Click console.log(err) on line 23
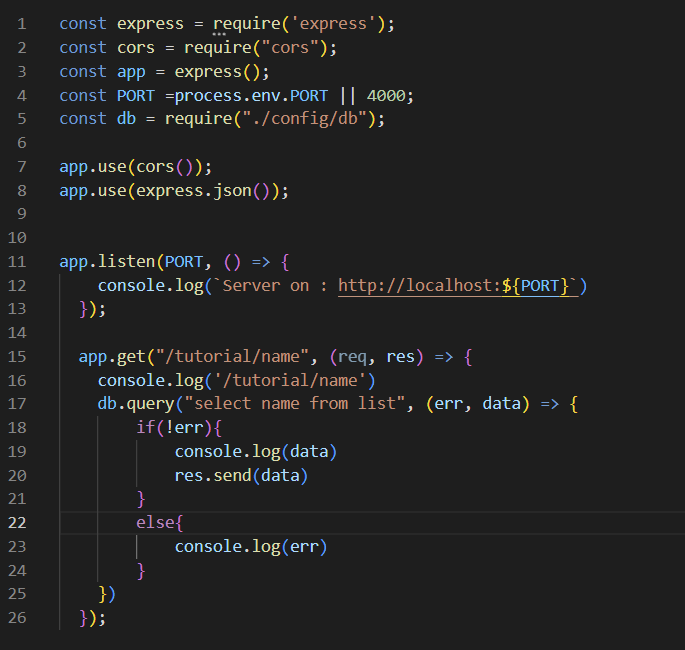 pyautogui.click(x=251, y=546)
